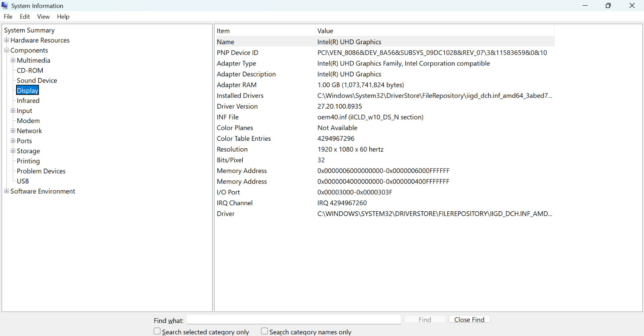Open the View menu
Image resolution: width=644 pixels, height=336 pixels.
click(x=43, y=16)
